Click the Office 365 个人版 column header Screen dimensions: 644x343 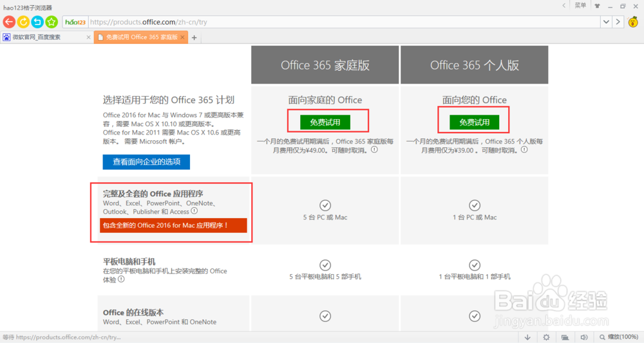pyautogui.click(x=475, y=65)
